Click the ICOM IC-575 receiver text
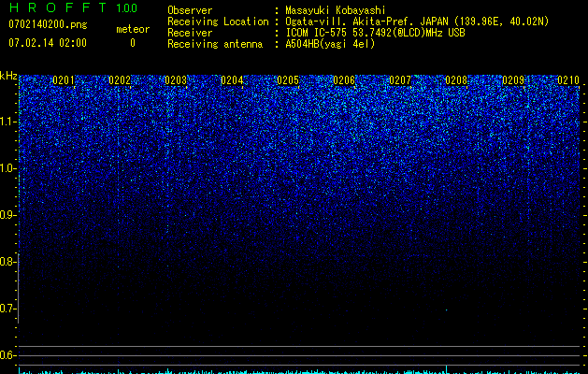The width and height of the screenshot is (588, 374). 376,33
